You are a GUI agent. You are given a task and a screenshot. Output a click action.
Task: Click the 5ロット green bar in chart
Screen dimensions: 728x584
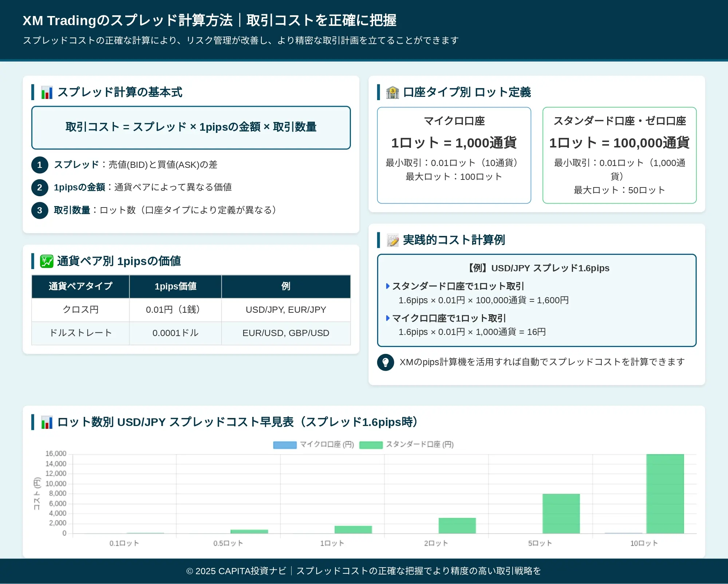point(561,514)
